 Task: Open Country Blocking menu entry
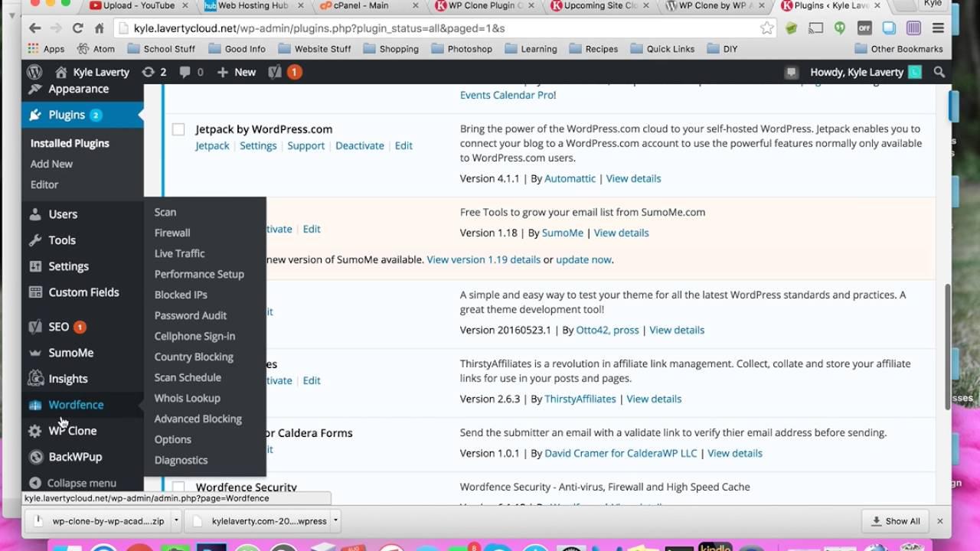(194, 357)
